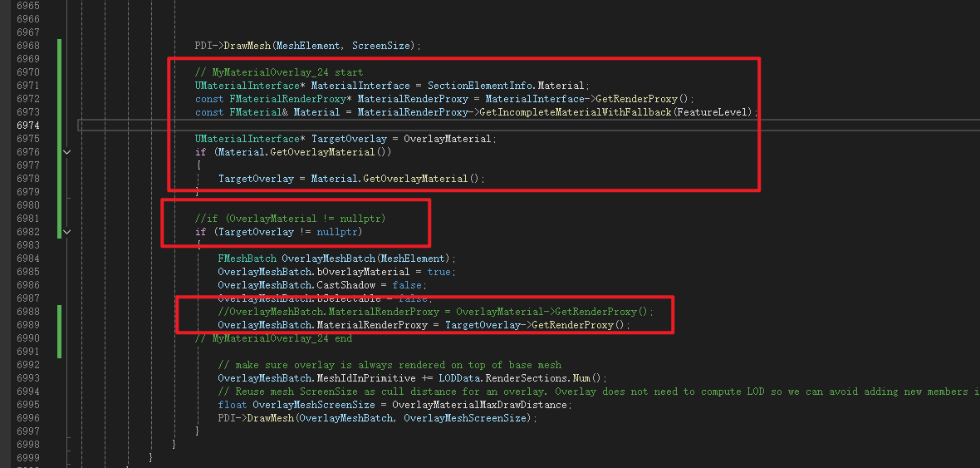Click line number 6974 in the gutter
Viewport: 980px width, 468px height.
[x=27, y=126]
